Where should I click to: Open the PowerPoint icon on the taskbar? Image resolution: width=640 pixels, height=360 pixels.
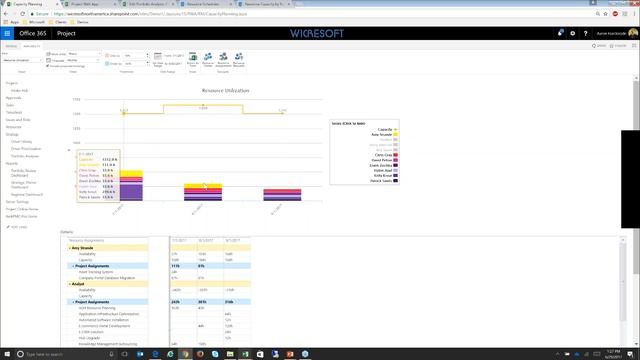tap(290, 354)
